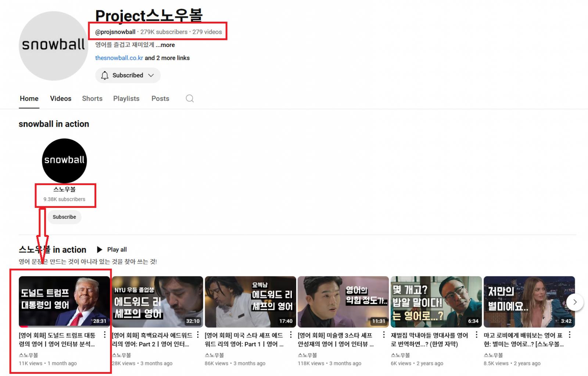Expand the Subscribed options chevron

[x=151, y=75]
